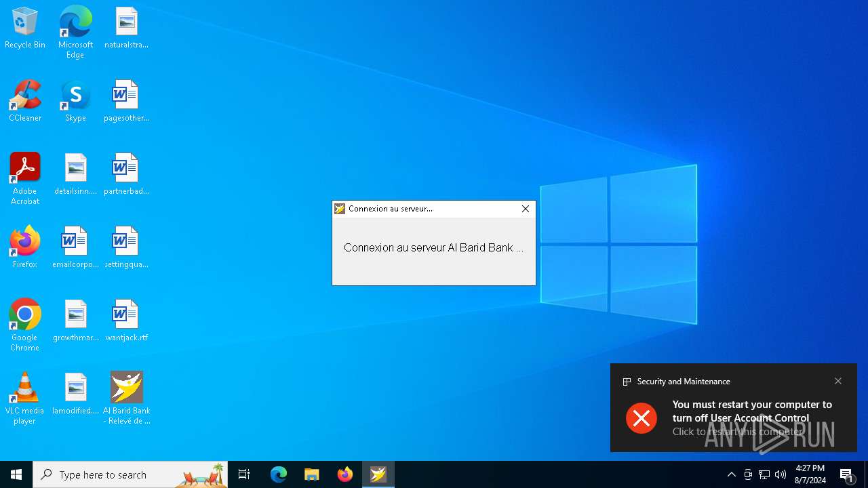Open network status tray icon

(x=764, y=474)
